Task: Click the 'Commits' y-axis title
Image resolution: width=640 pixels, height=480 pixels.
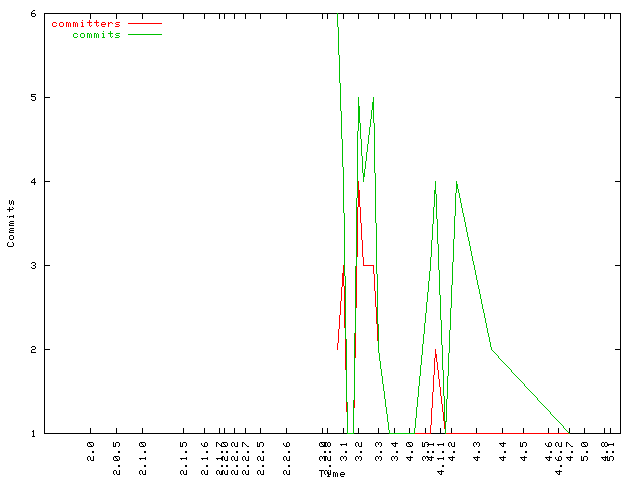Action: [11, 223]
